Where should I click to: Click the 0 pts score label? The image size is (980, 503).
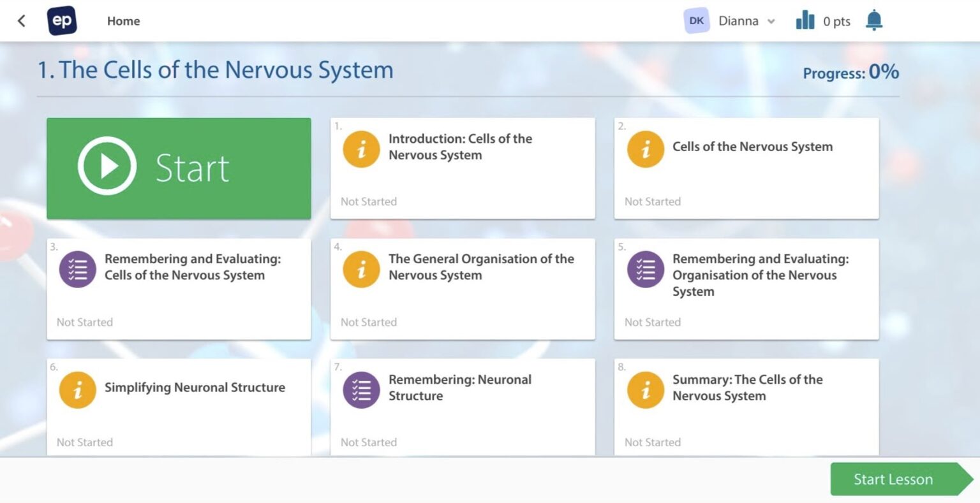(836, 22)
